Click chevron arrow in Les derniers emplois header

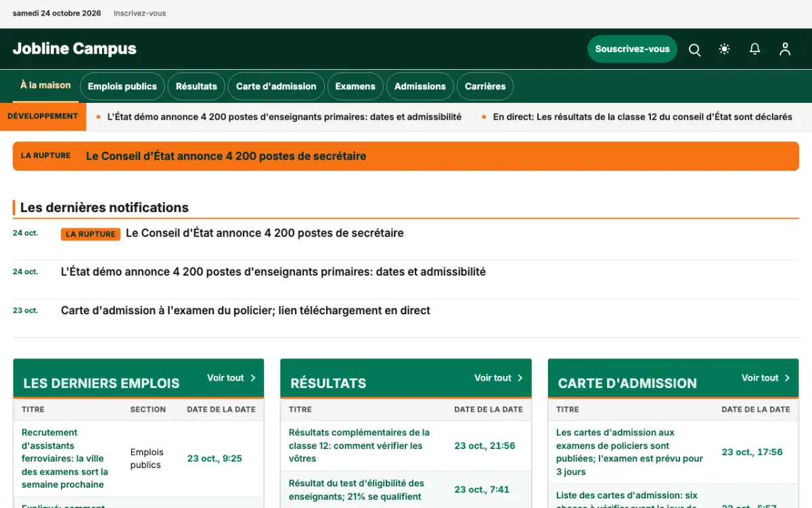tap(253, 378)
